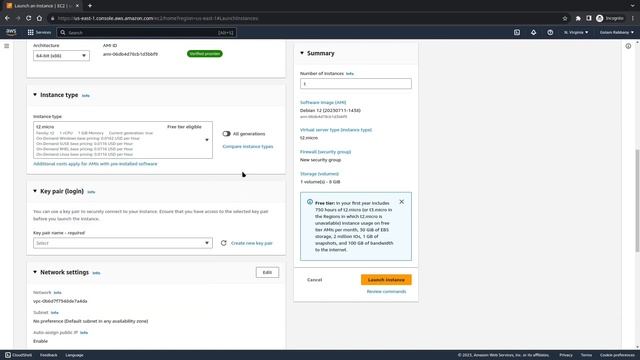This screenshot has height=360, width=640.
Task: Open Firewall (security group) summary link
Action: tap(325, 152)
